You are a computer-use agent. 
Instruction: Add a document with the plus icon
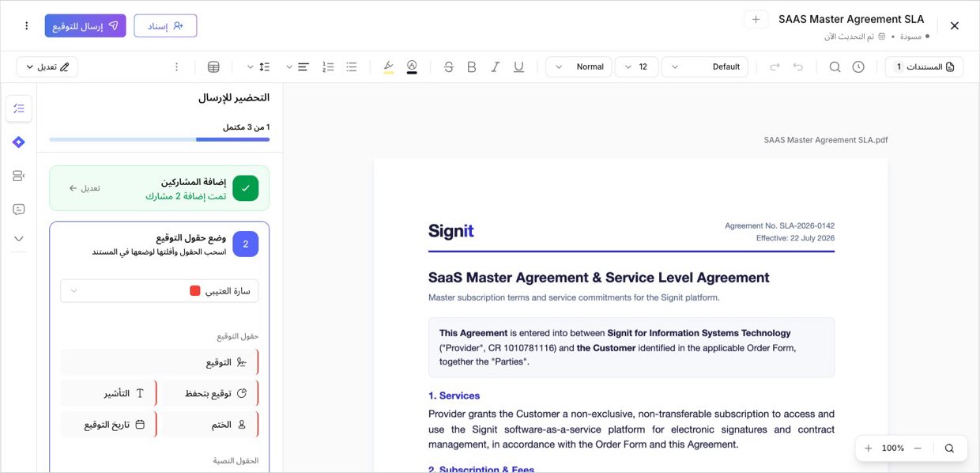click(x=756, y=19)
